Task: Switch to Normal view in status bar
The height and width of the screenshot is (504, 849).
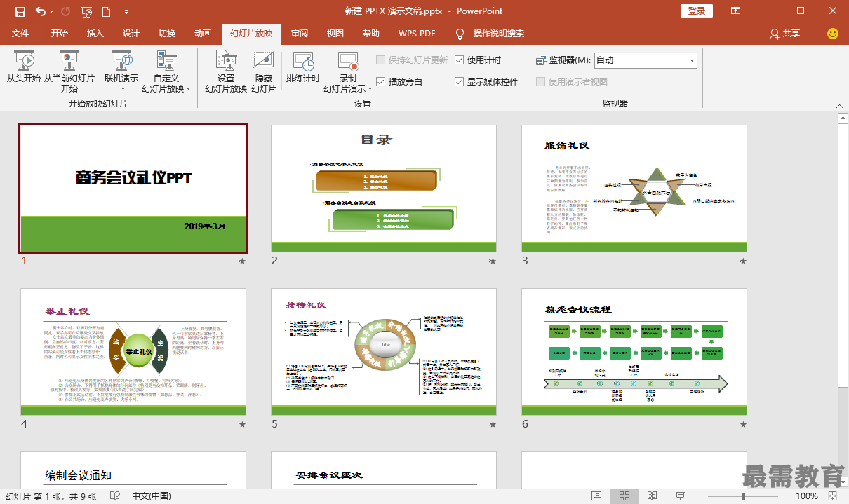Action: tap(595, 496)
